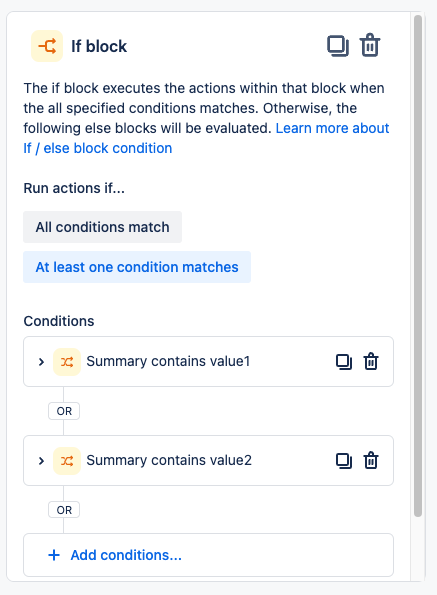Select 'At least one condition matches' option
Image resolution: width=437 pixels, height=595 pixels.
[x=137, y=267]
